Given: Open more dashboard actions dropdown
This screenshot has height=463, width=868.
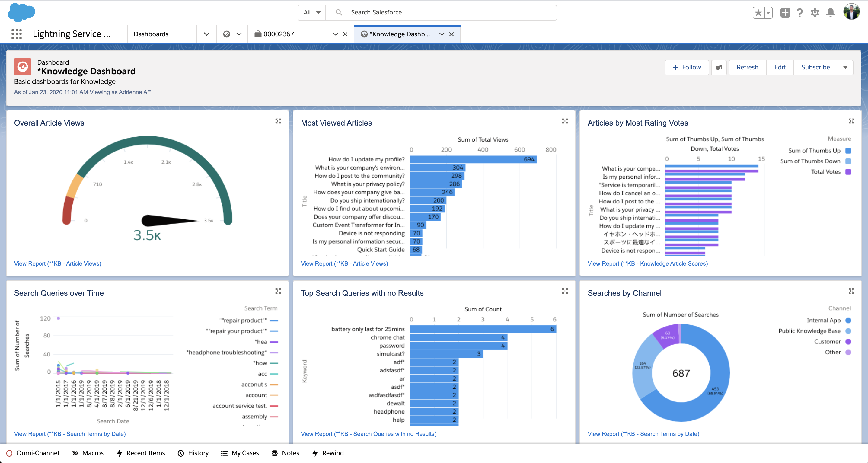Looking at the screenshot, I should [845, 67].
